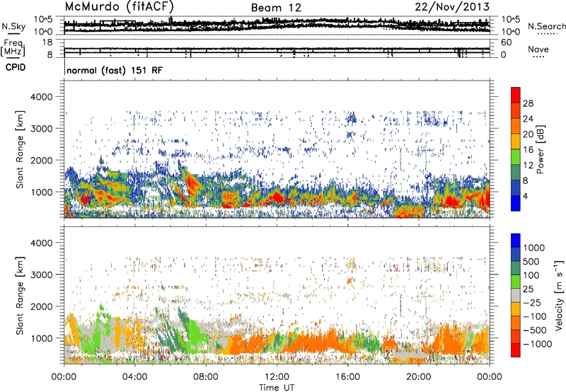Screen dimensions: 566x392
Task: Click the 'Velocity [m s⁻¹]' colorbar title
Action: (559, 295)
